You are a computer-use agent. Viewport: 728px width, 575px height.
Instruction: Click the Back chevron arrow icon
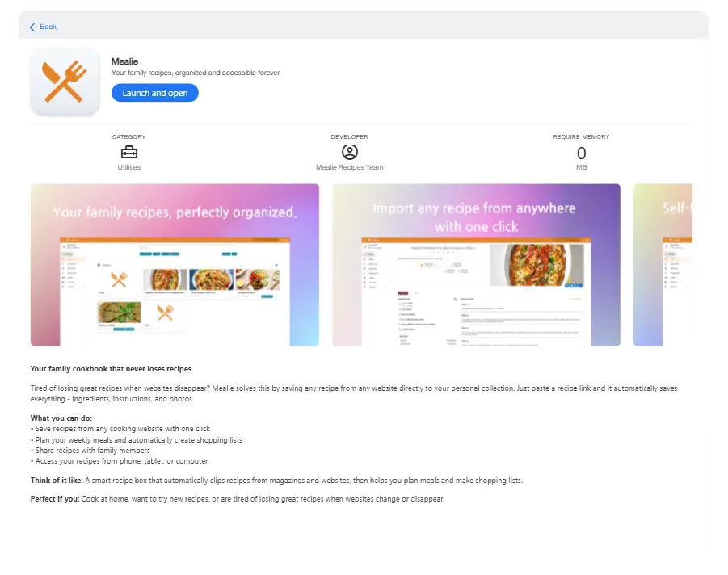[32, 27]
